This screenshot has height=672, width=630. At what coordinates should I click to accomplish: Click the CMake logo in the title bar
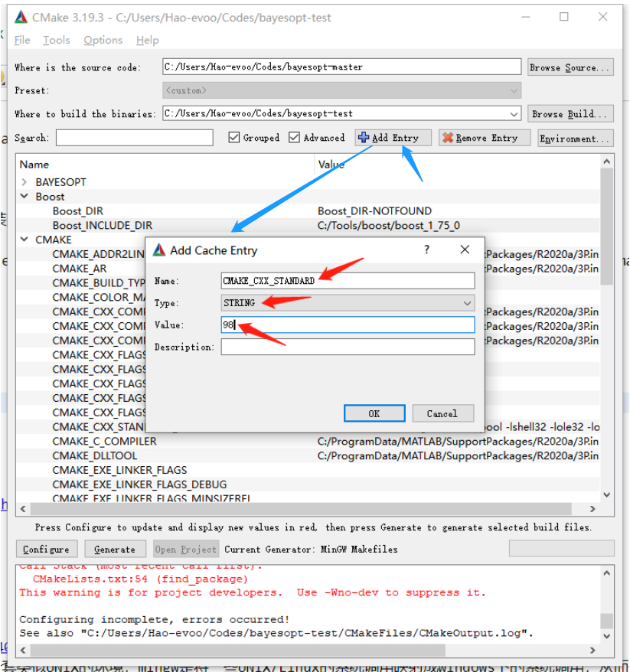pos(21,17)
